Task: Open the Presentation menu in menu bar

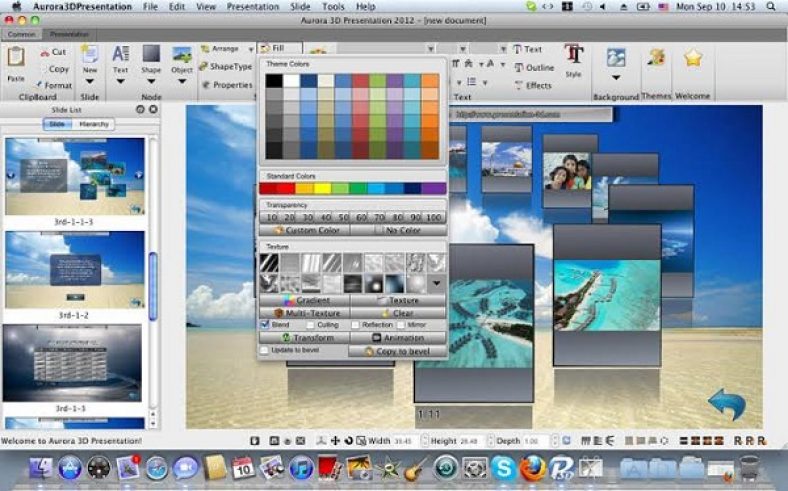Action: [252, 6]
